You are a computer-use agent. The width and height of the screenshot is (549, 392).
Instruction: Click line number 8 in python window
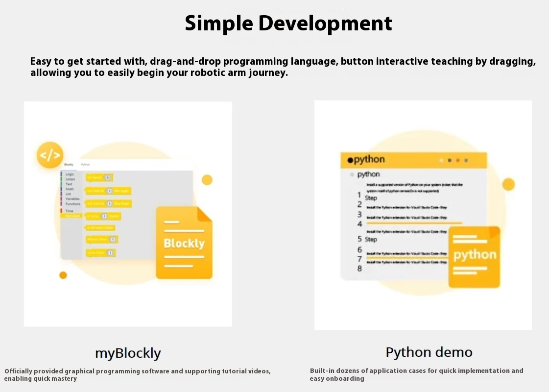[x=359, y=269]
